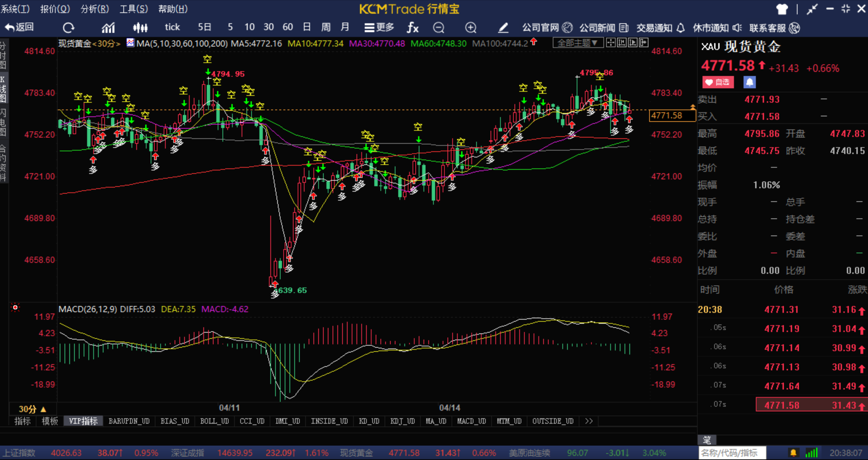Select the BOLL_UD indicator tab
868x460 pixels.
click(x=215, y=421)
